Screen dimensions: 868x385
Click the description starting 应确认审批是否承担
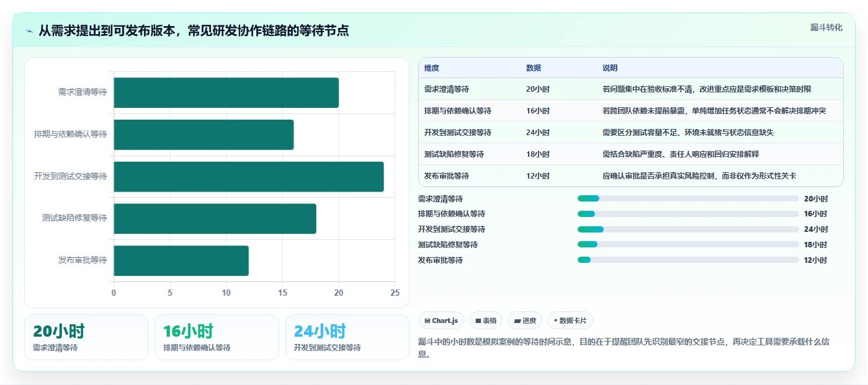[x=699, y=176]
